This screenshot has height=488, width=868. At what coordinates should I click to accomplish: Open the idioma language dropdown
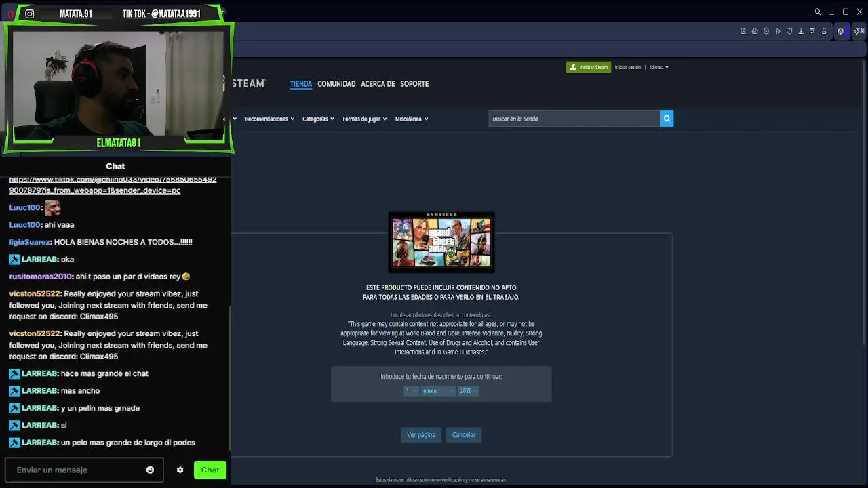point(659,67)
